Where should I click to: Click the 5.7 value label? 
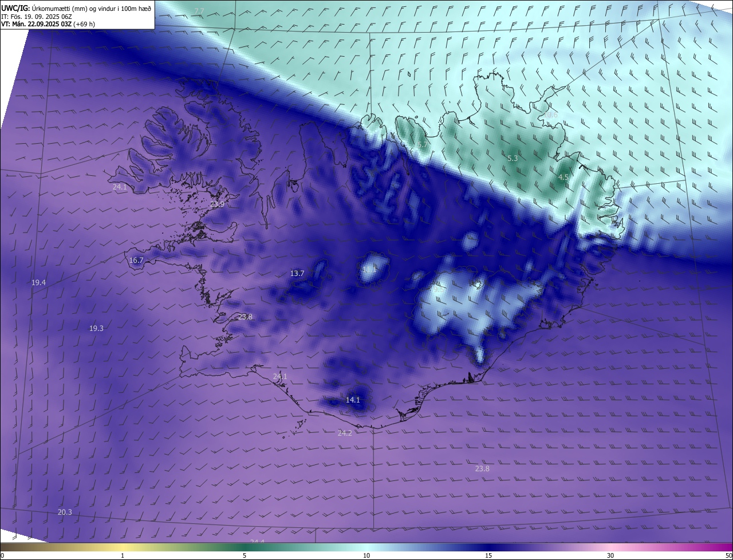click(x=422, y=145)
